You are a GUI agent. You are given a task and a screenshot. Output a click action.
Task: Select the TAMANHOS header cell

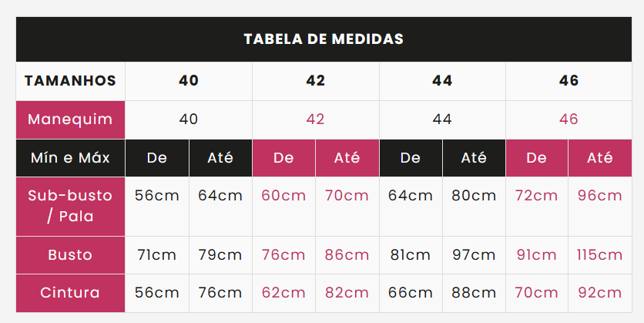(x=70, y=81)
